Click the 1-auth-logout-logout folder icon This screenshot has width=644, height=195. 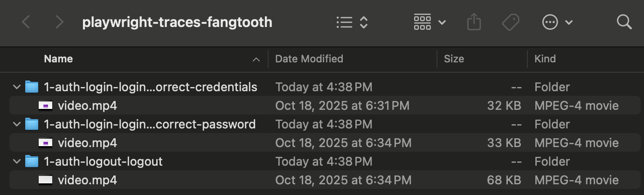(x=31, y=161)
